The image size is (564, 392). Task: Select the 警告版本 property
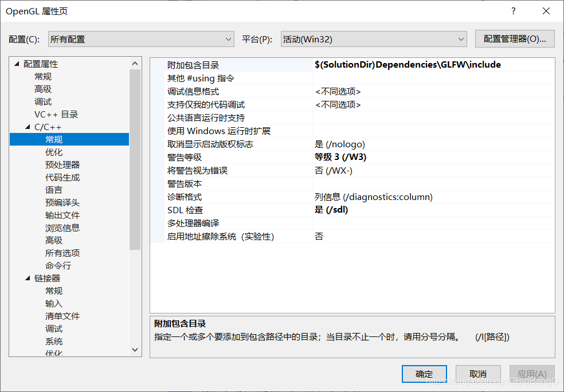point(185,184)
